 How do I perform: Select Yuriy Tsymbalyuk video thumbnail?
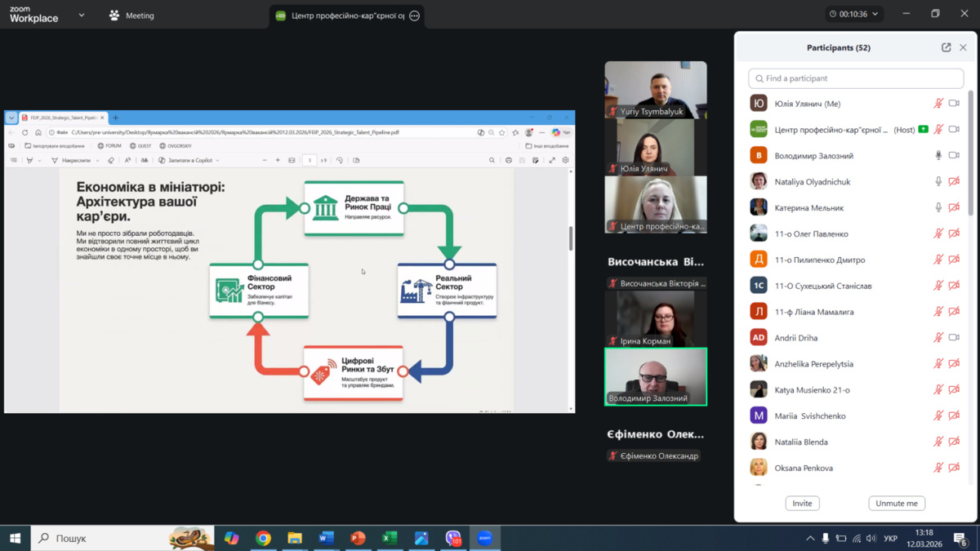point(655,90)
